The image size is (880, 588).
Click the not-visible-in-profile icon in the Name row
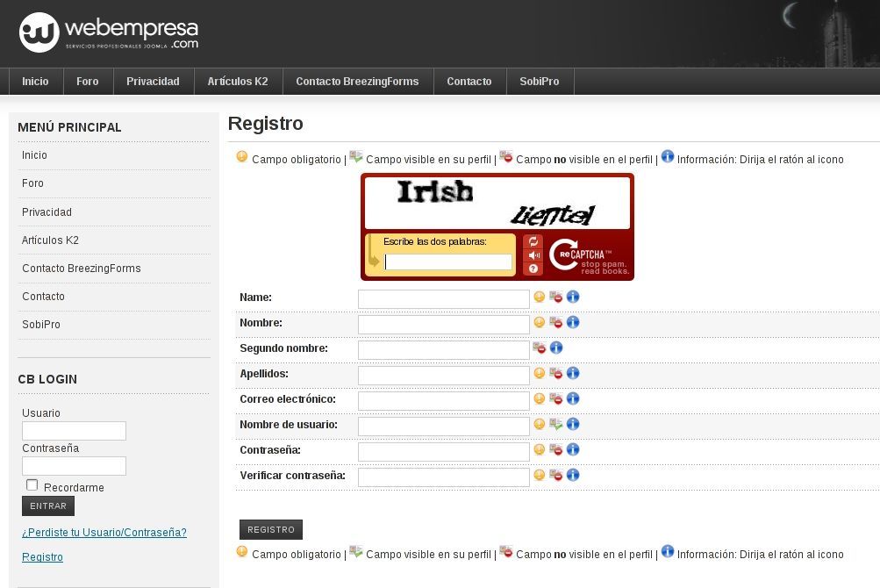555,297
